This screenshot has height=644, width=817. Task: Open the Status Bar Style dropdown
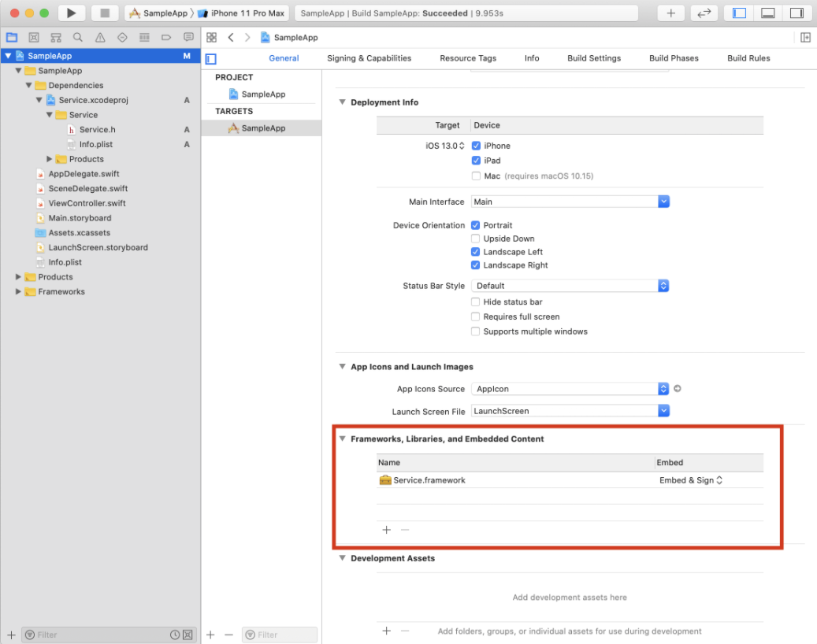(x=570, y=286)
